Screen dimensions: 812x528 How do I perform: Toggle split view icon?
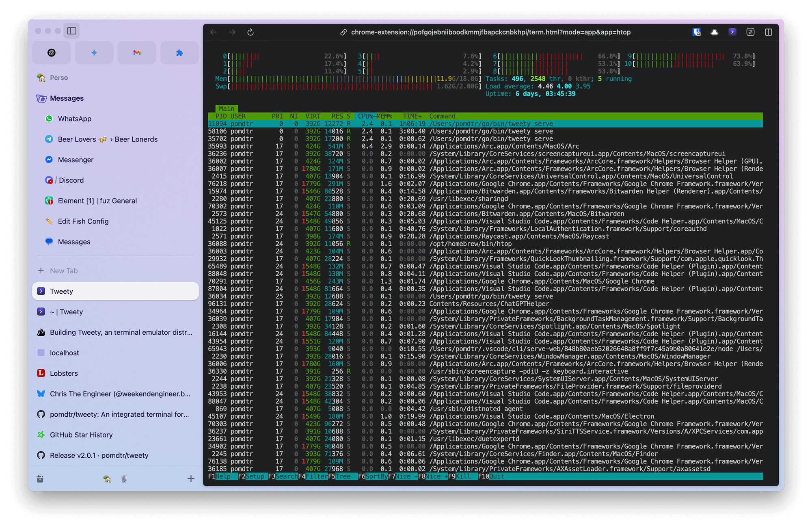pyautogui.click(x=769, y=32)
